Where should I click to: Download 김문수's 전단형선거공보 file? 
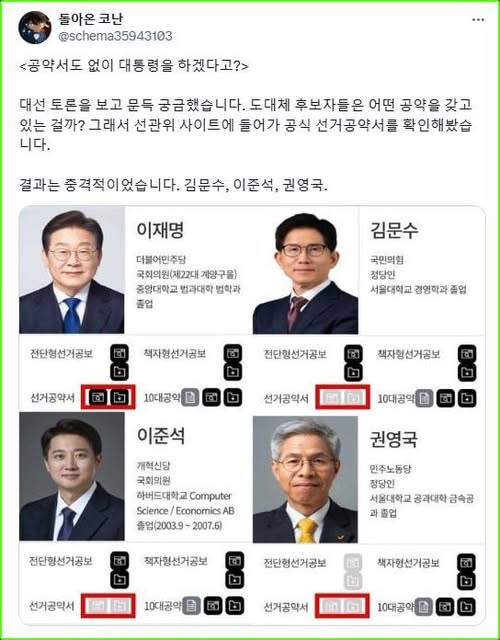tap(353, 372)
